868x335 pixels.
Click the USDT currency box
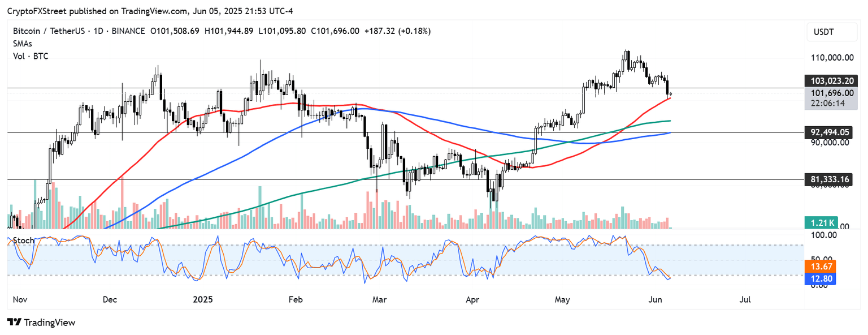pyautogui.click(x=830, y=33)
